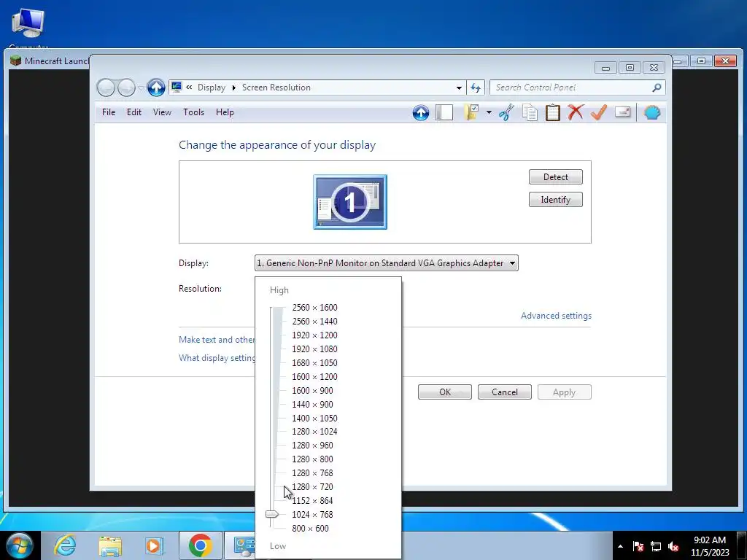Click the 1280 × 800 resolution label
Viewport: 747px width, 560px height.
point(312,459)
